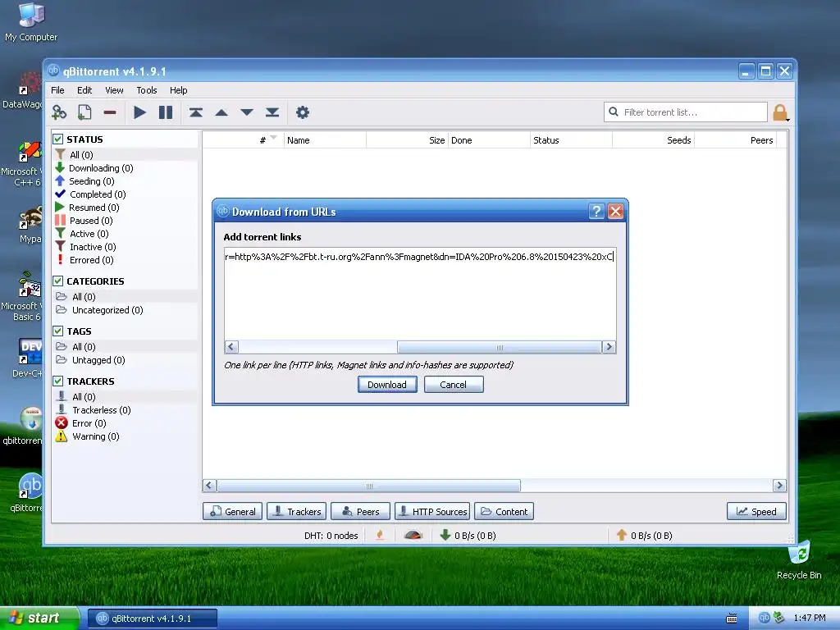Open the Recycle Bin desktop icon
840x630 pixels.
click(x=799, y=561)
